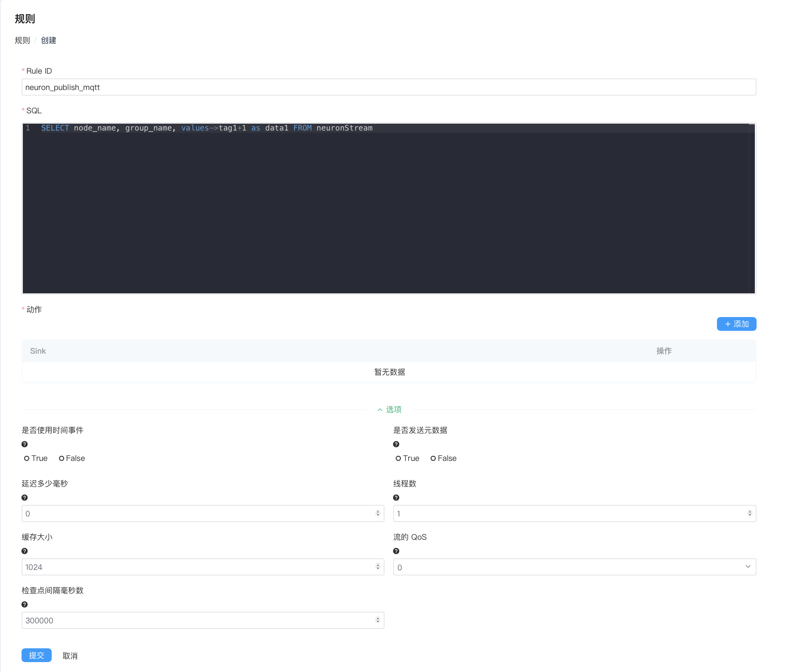
Task: Click the 操作 column header
Action: [x=664, y=351]
